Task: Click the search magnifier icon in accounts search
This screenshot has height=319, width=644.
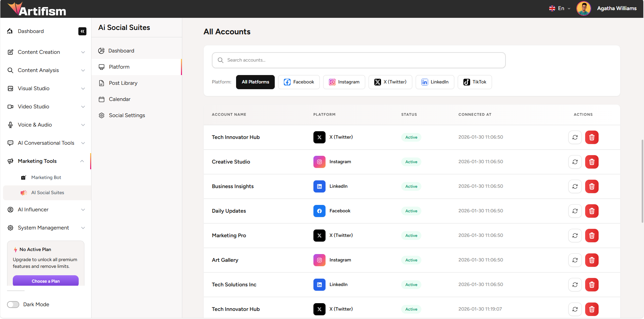Action: click(220, 60)
